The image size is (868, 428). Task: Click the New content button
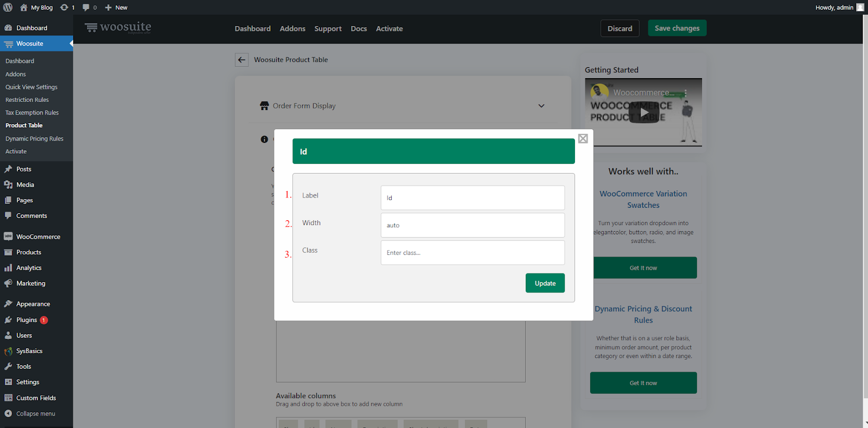click(116, 8)
